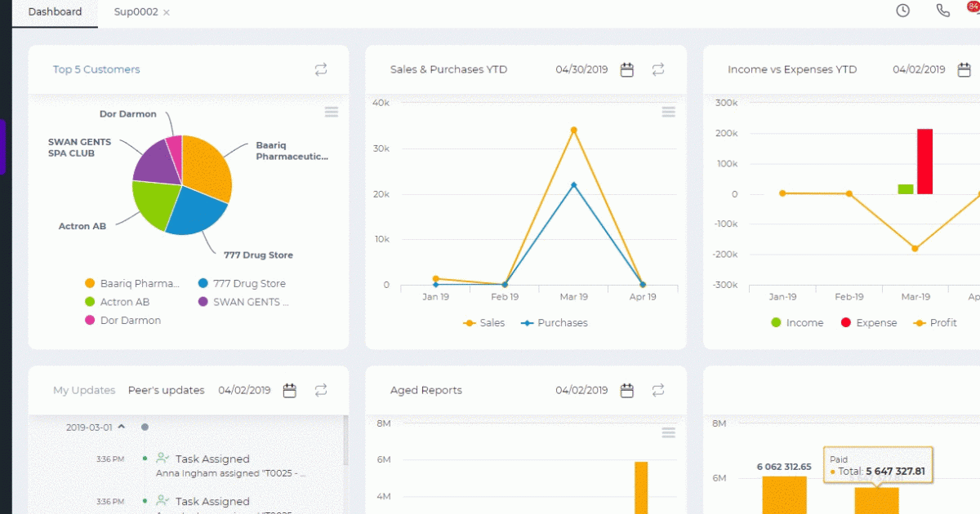The height and width of the screenshot is (514, 980).
Task: Click the updates widget 04/02/2019 date field
Action: [244, 391]
